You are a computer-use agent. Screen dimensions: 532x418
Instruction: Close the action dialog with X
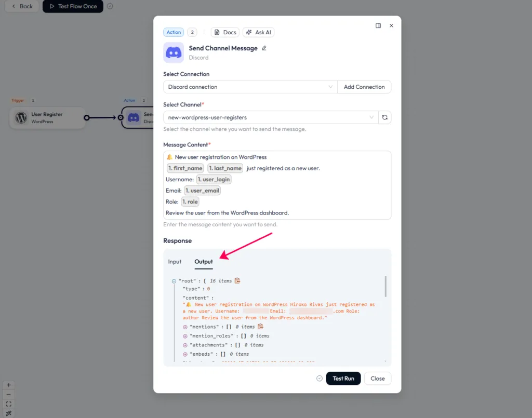(x=391, y=26)
